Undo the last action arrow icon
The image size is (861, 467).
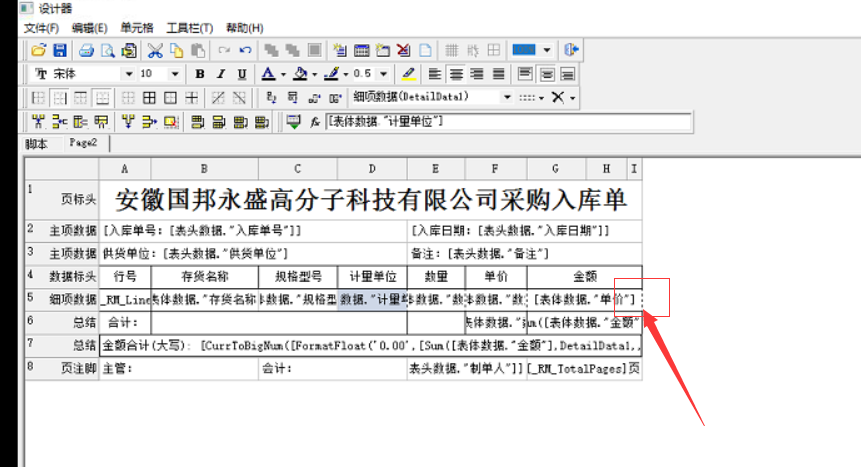[245, 51]
